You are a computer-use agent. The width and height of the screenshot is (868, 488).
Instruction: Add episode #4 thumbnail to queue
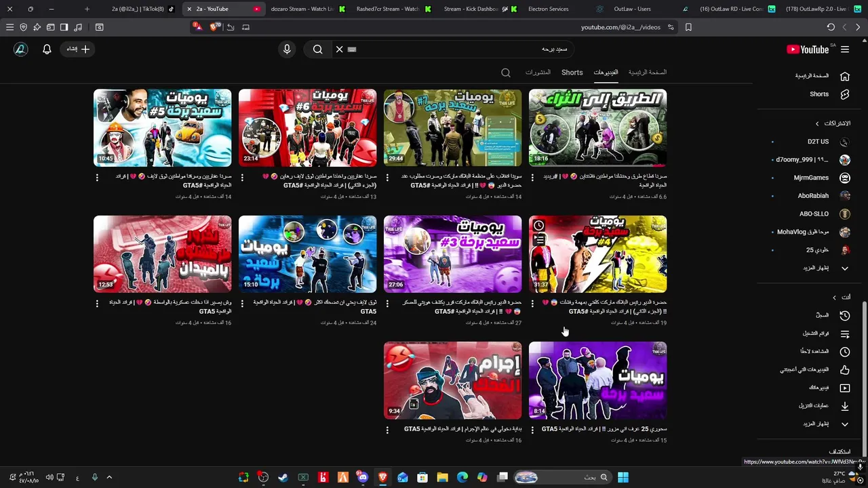pos(538,240)
